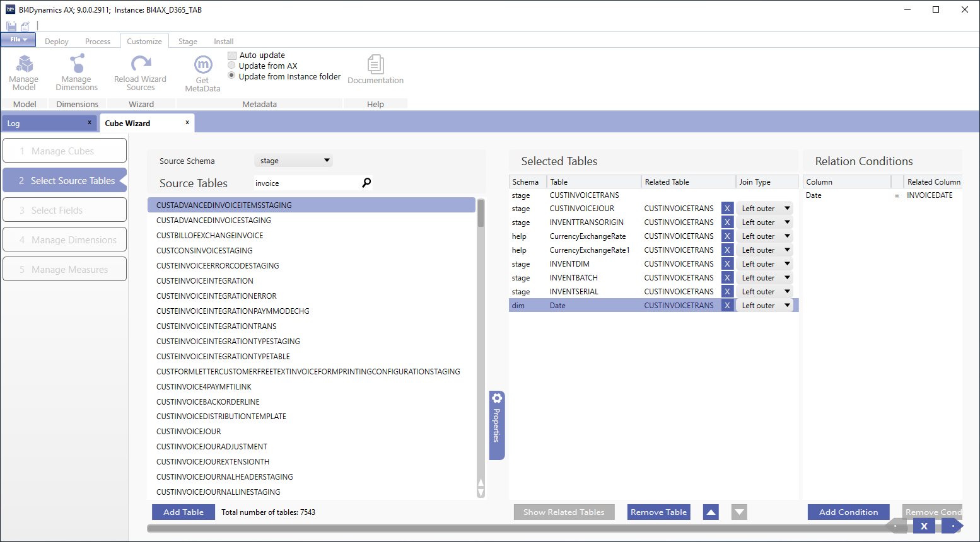Click the search magnifier for source tables
The image size is (980, 542).
click(366, 183)
